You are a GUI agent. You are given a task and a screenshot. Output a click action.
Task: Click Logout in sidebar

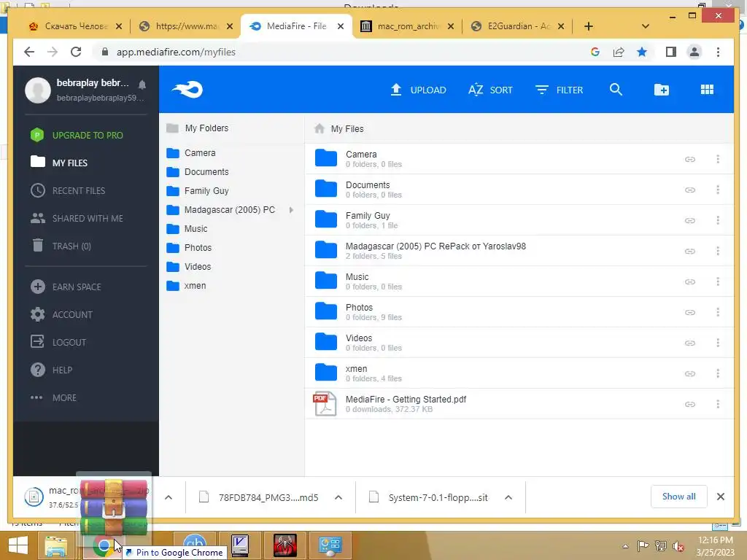[58, 342]
